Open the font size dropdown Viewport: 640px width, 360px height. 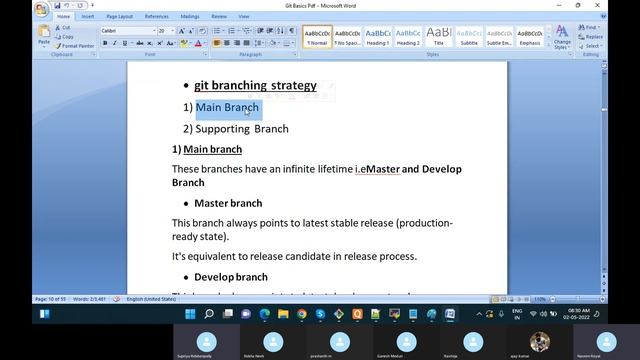click(173, 31)
